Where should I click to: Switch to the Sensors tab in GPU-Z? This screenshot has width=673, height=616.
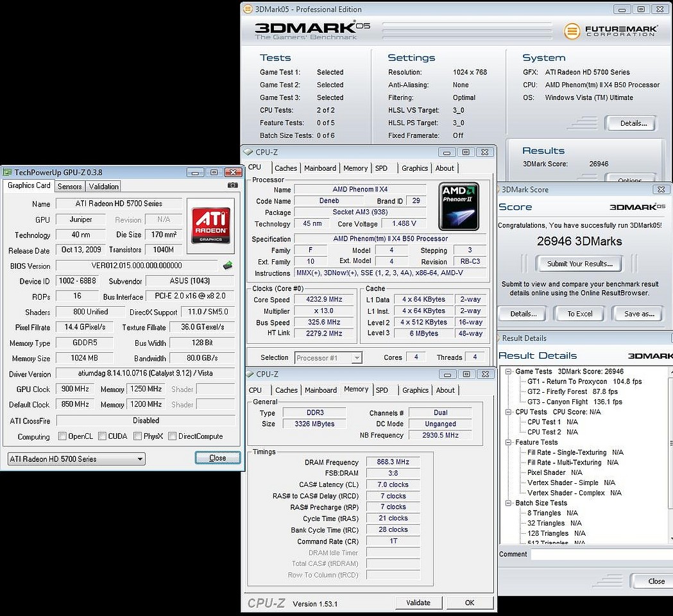click(69, 186)
